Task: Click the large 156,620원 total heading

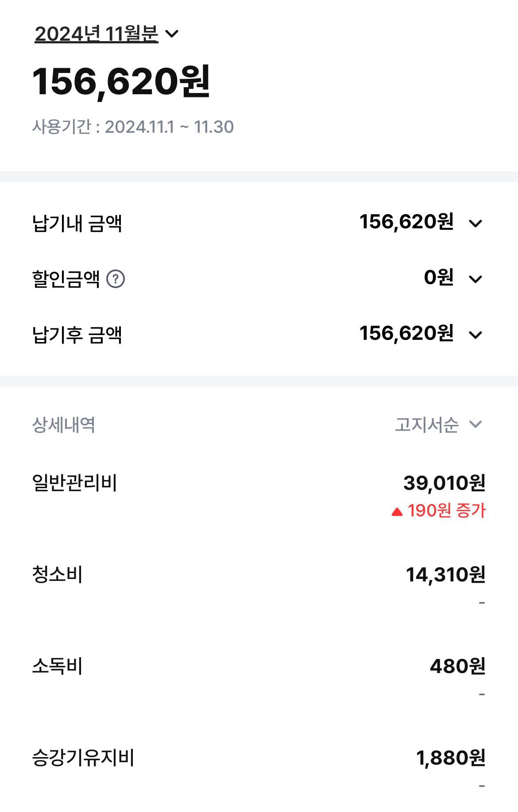Action: click(x=121, y=81)
